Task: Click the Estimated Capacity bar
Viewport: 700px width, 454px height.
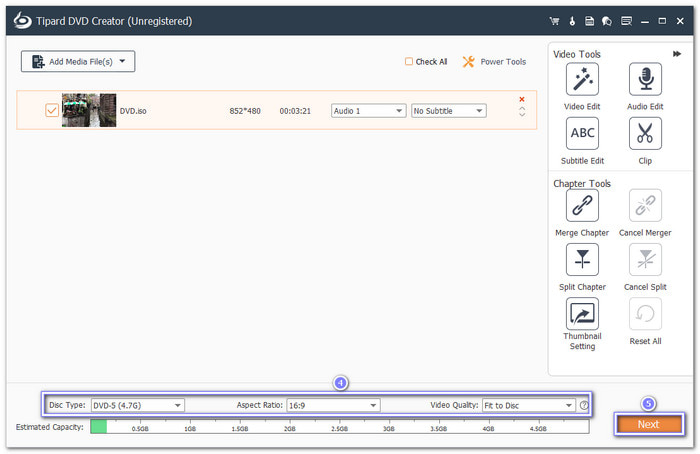Action: 339,427
